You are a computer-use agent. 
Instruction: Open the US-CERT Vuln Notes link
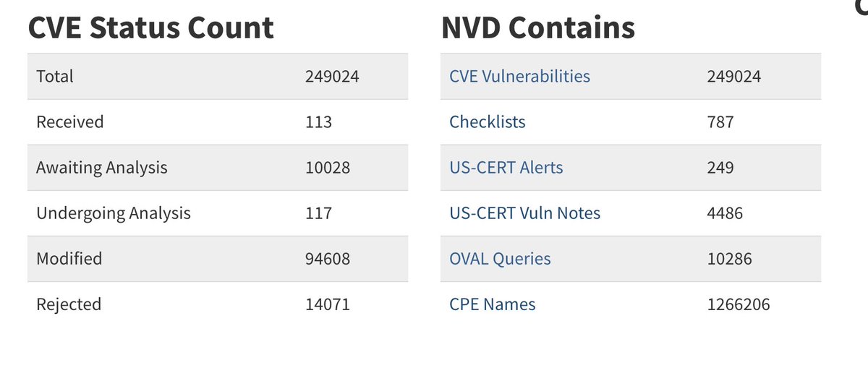(524, 213)
